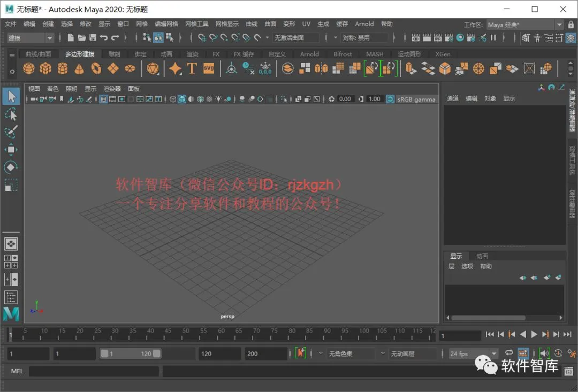Open the 层 layer editor menu
578x392 pixels.
tap(451, 266)
